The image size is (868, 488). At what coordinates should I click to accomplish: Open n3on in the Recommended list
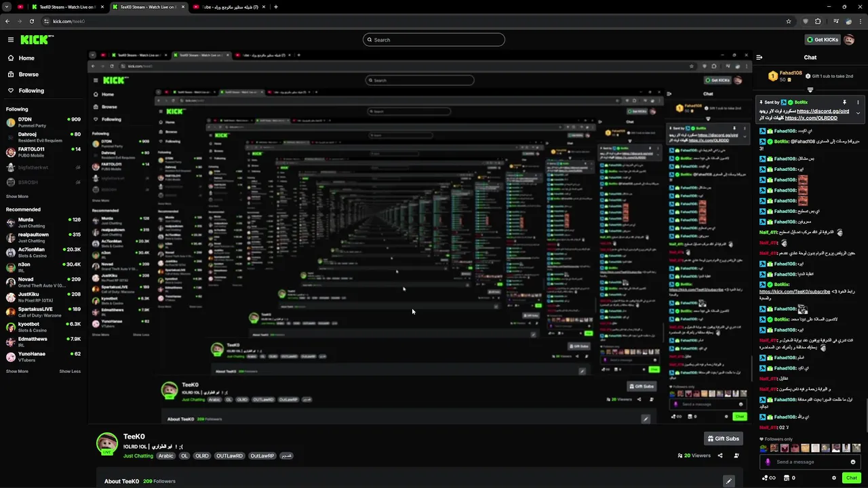click(43, 267)
